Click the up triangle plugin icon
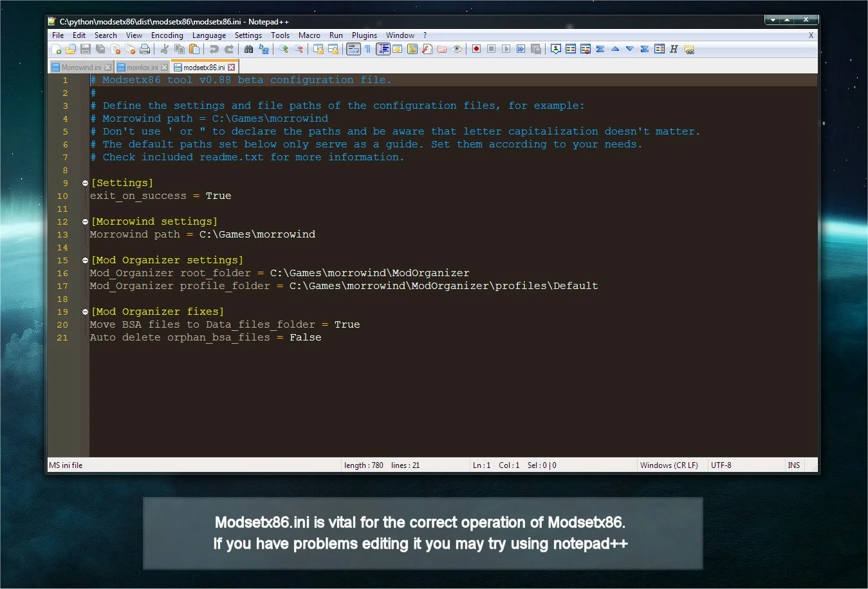This screenshot has height=589, width=868. [x=615, y=49]
